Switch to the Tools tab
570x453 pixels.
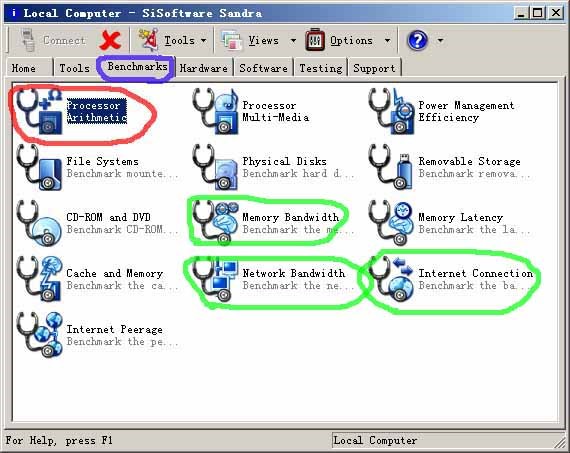tap(75, 68)
